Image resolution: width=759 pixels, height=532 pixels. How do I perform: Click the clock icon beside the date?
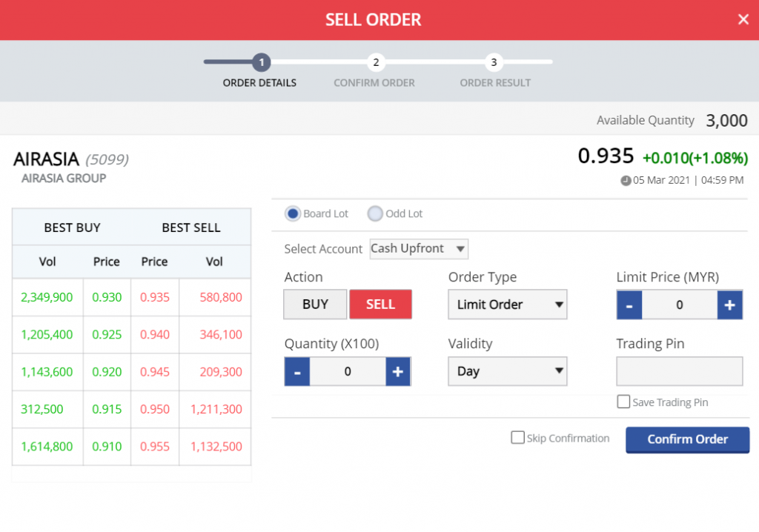click(x=626, y=181)
